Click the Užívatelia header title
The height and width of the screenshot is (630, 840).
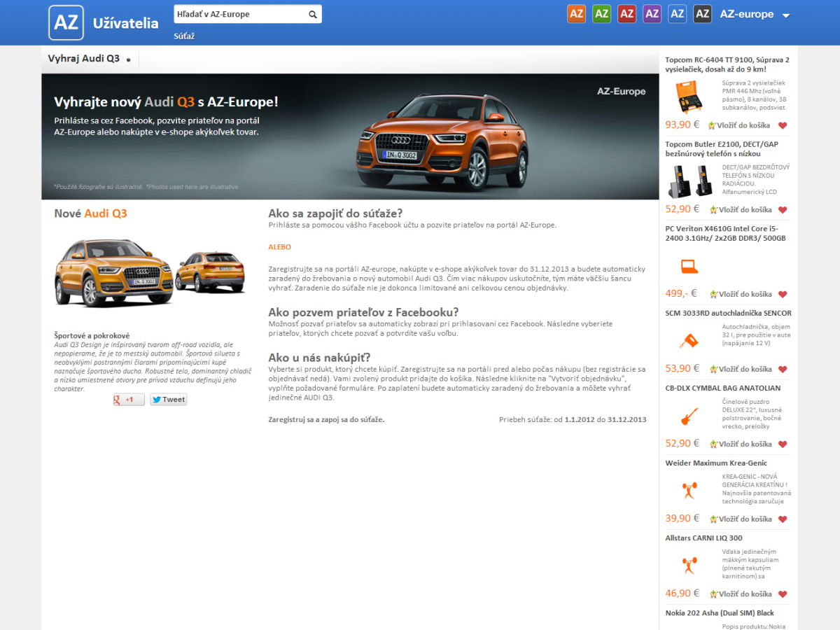(126, 24)
